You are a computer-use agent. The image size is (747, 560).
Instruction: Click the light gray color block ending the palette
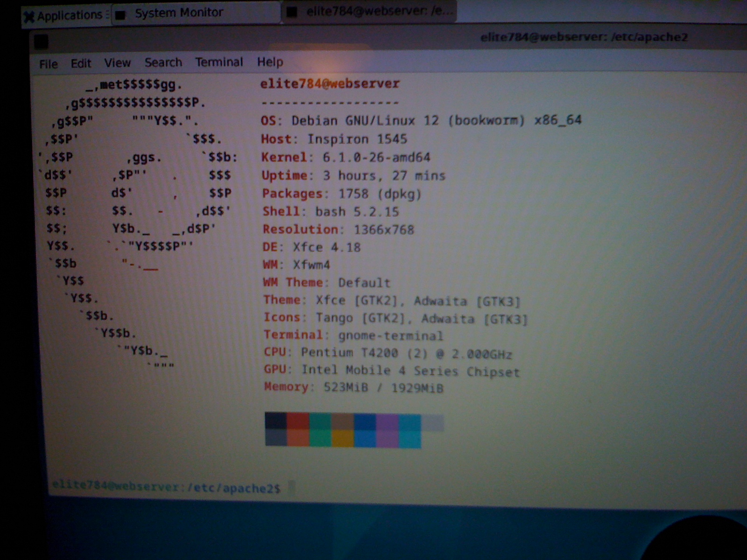pos(432,423)
